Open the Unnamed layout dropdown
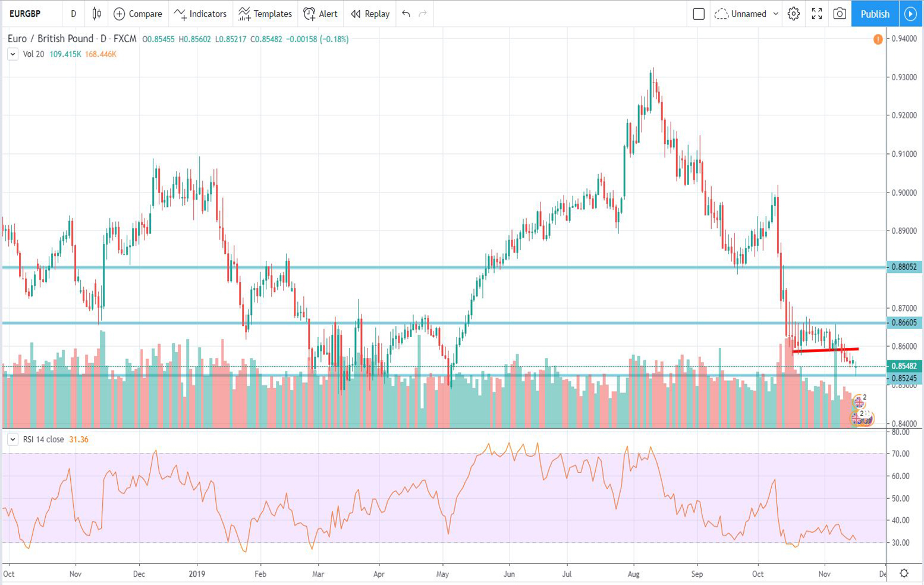This screenshot has width=924, height=585. coord(751,14)
